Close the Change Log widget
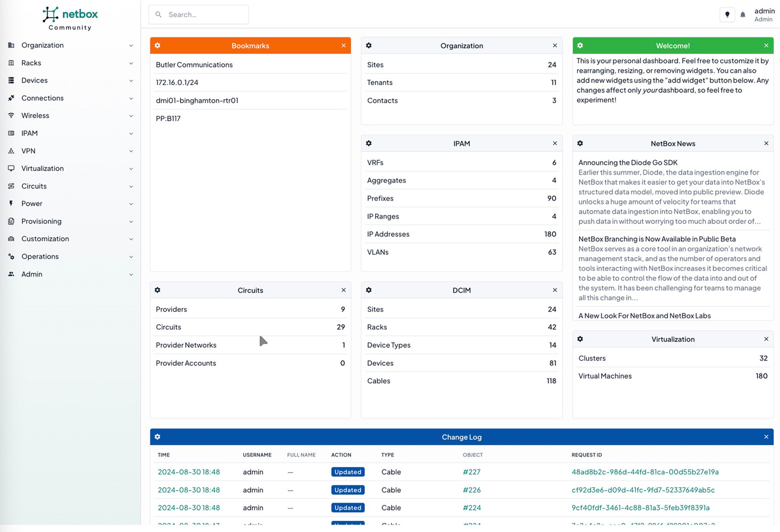 click(766, 437)
